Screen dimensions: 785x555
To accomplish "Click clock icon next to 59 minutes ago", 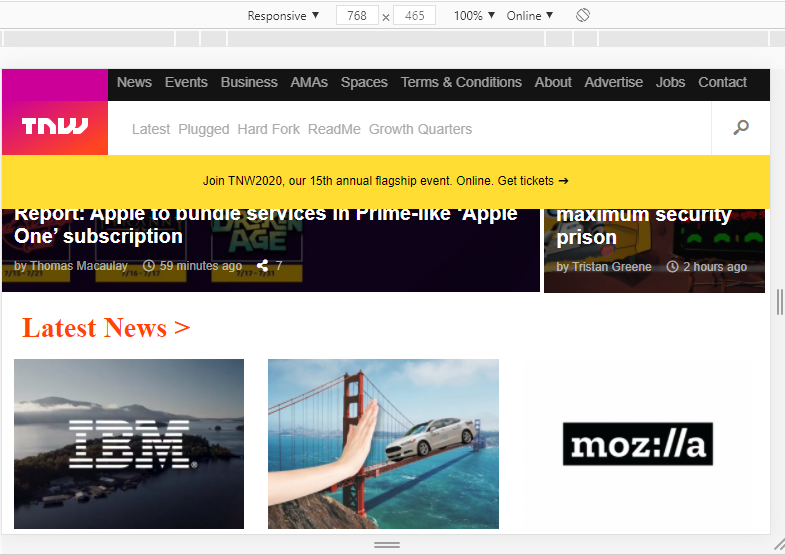I will pos(149,266).
